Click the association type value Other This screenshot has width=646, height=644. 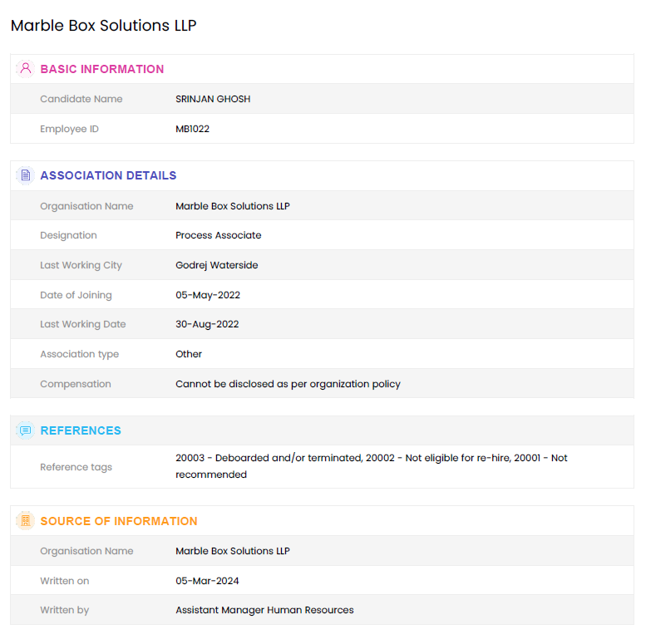click(x=189, y=354)
